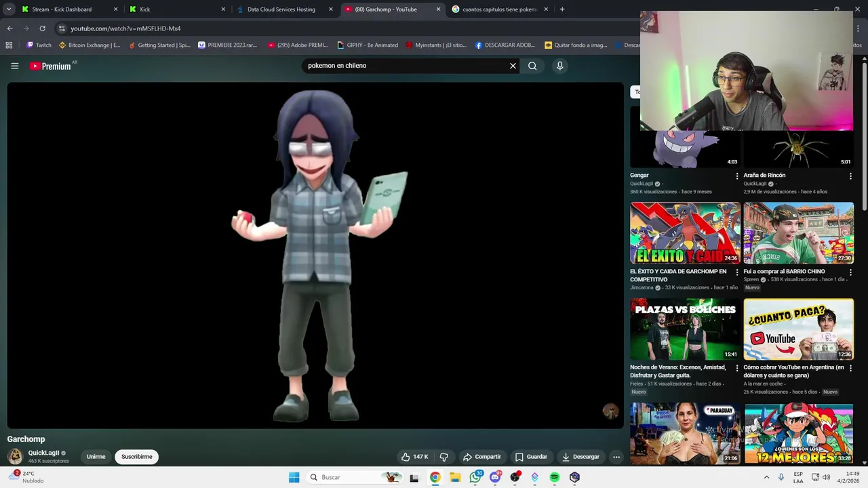Image resolution: width=868 pixels, height=488 pixels.
Task: Show hidden system tray icons
Action: click(x=766, y=477)
